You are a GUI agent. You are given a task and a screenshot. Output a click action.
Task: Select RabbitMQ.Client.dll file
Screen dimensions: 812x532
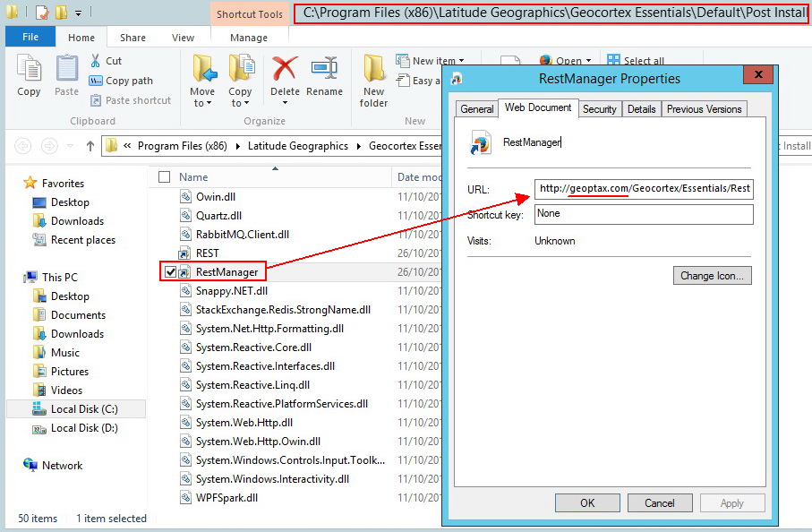tap(243, 235)
